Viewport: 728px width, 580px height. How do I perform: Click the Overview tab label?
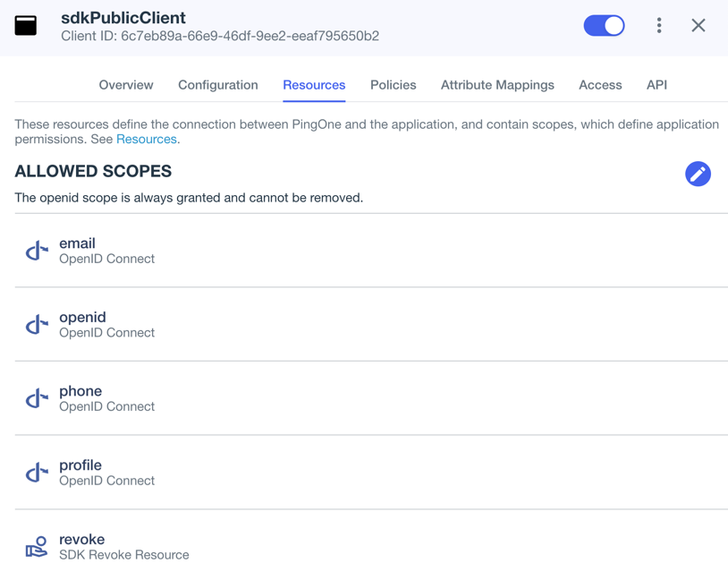click(125, 85)
